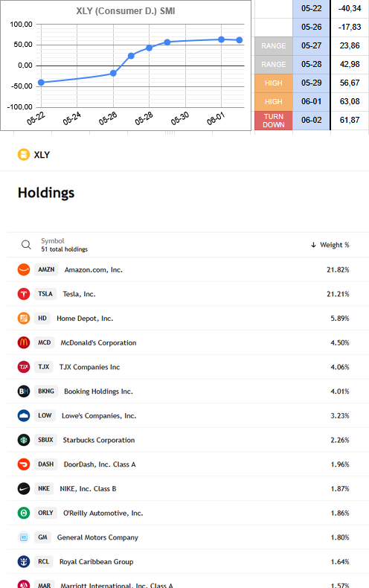
Task: Open the MCD ticker tag
Action: [x=44, y=342]
